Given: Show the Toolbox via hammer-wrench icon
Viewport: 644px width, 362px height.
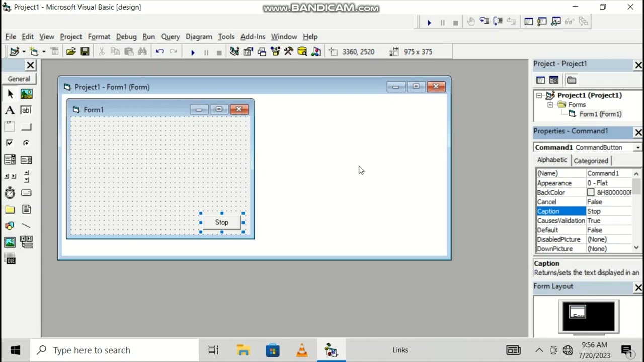Looking at the screenshot, I should click(289, 52).
